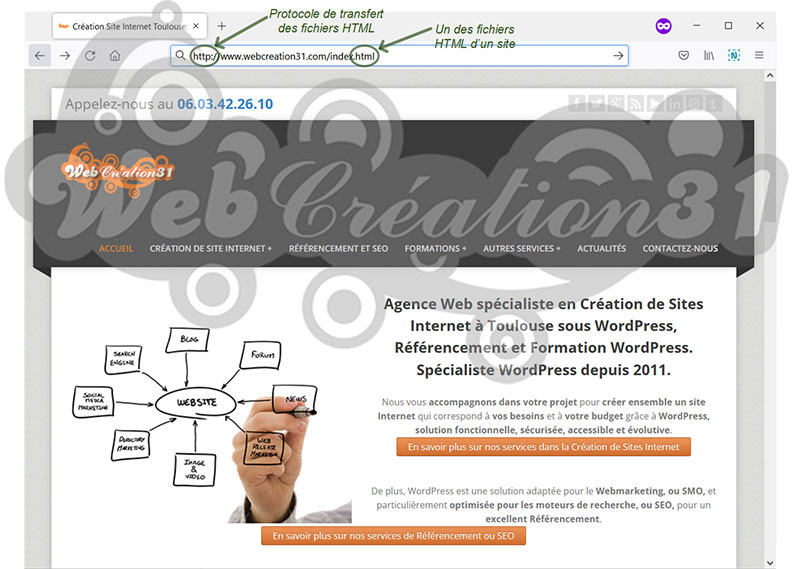Viewport: 800px width, 569px height.
Task: Open the LinkedIn social icon
Action: coord(674,104)
